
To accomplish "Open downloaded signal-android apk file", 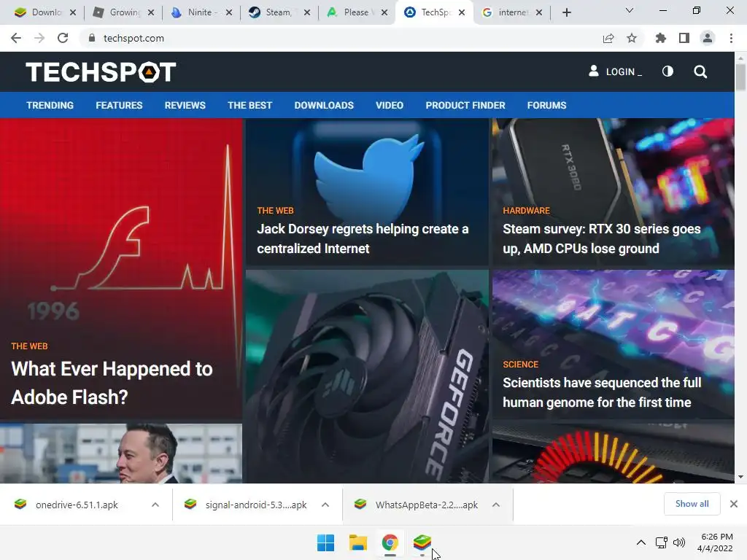I will [256, 505].
